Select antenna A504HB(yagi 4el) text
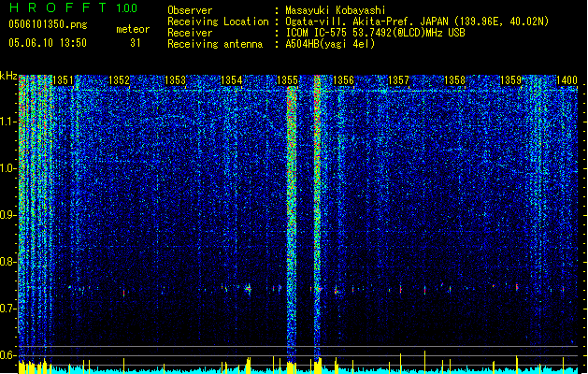This screenshot has height=374, width=588. (330, 44)
